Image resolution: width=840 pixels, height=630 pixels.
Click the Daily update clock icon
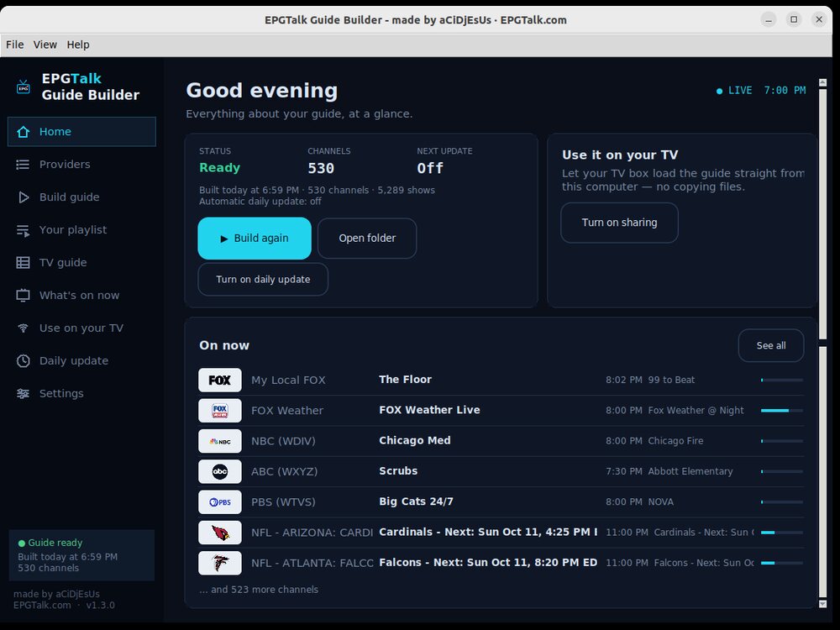pyautogui.click(x=23, y=361)
